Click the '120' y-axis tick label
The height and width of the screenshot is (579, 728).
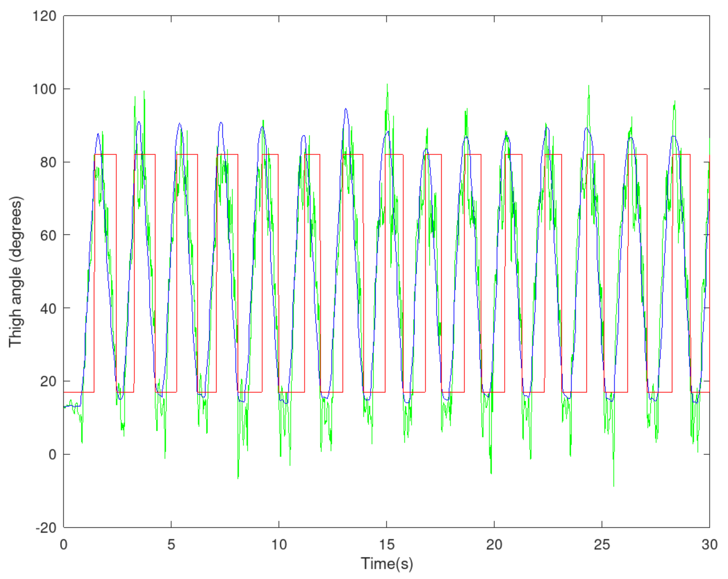click(x=44, y=16)
